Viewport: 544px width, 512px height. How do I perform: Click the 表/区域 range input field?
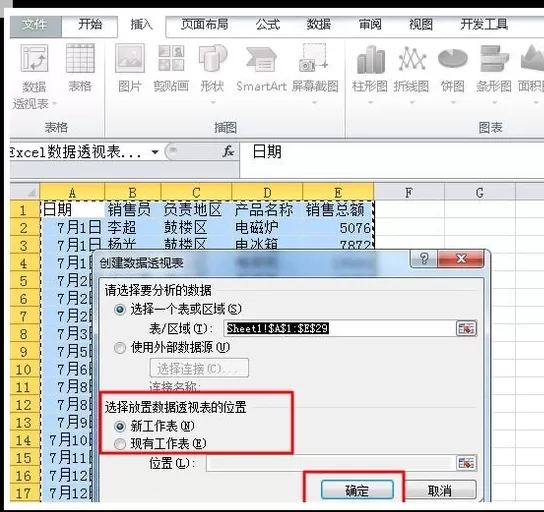(x=339, y=328)
